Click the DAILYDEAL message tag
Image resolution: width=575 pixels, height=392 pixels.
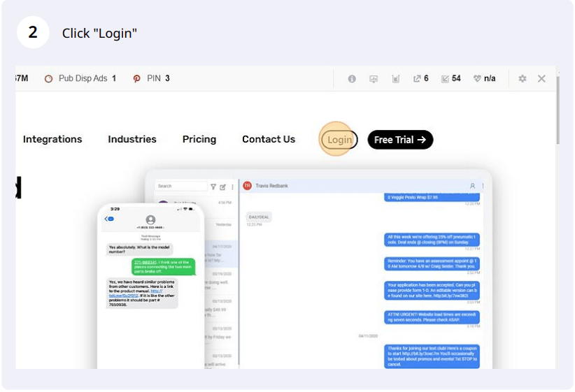[x=259, y=217]
